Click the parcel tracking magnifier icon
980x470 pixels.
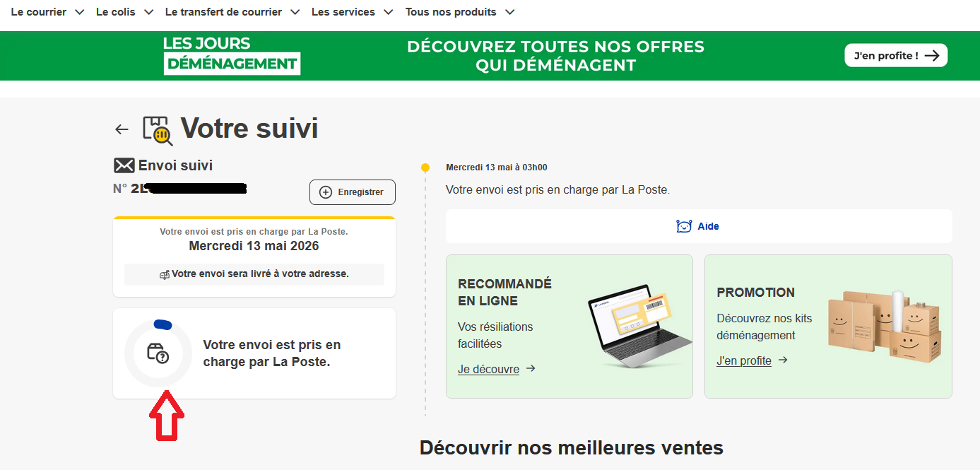[158, 131]
